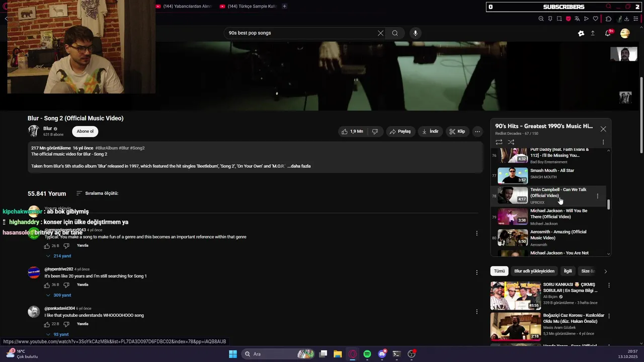Screen dimensions: 644x362
Task: Open Sıralama ölçütü comment sort dropdown
Action: [97, 193]
